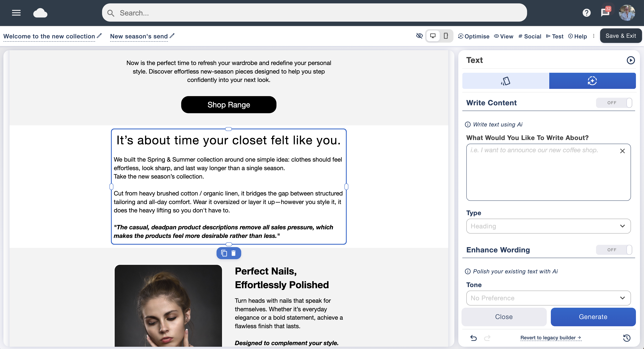Open the three-dot more options menu
This screenshot has width=644, height=349.
pyautogui.click(x=593, y=36)
